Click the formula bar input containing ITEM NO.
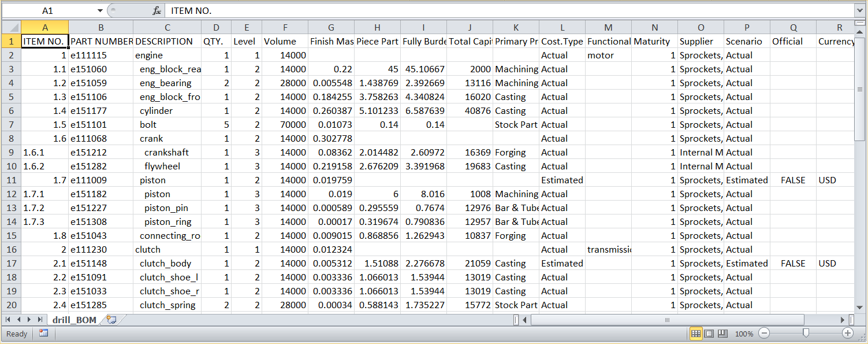This screenshot has width=868, height=344. tap(508, 11)
